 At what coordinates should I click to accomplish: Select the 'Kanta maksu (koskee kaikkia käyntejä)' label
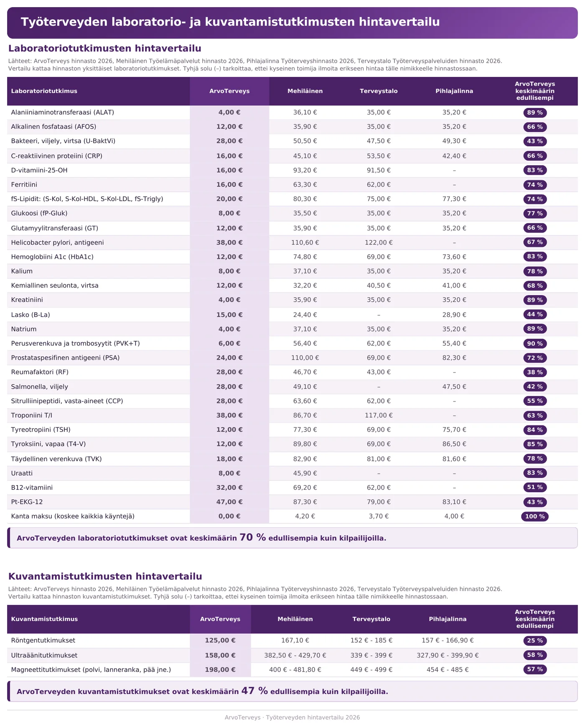click(x=73, y=516)
